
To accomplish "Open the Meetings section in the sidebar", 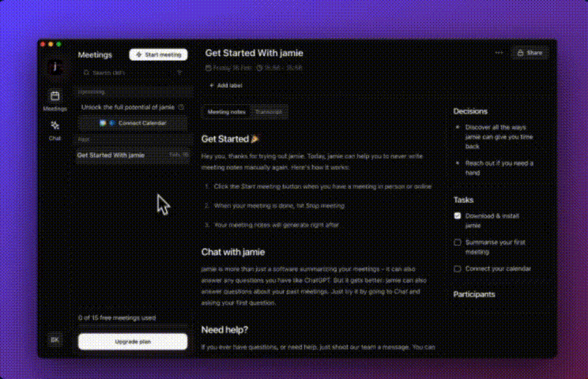I will point(55,101).
